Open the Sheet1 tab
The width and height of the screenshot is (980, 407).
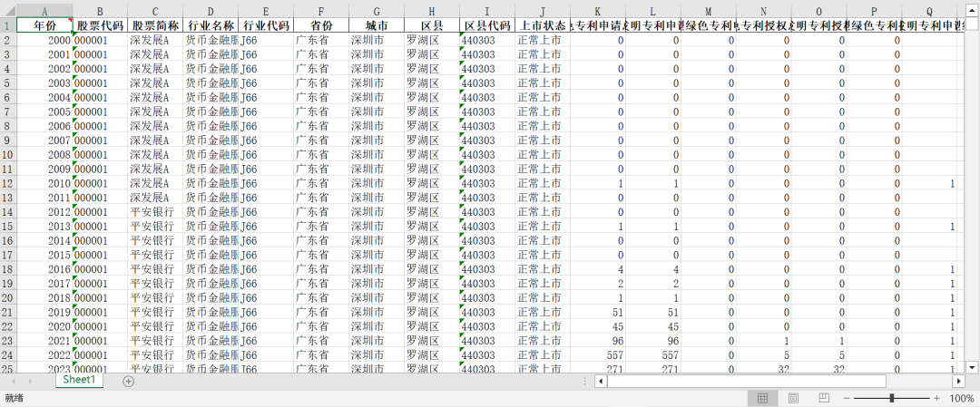(79, 380)
